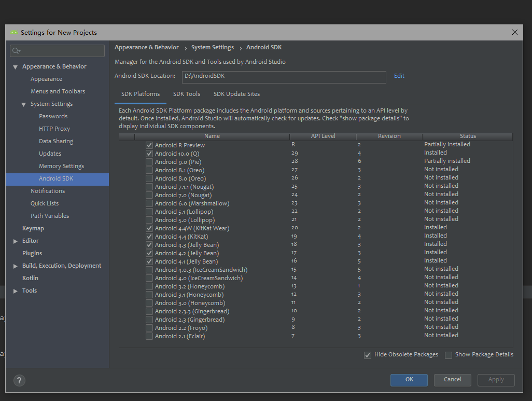Check Android 7.0 (Nougat) platform

[149, 195]
